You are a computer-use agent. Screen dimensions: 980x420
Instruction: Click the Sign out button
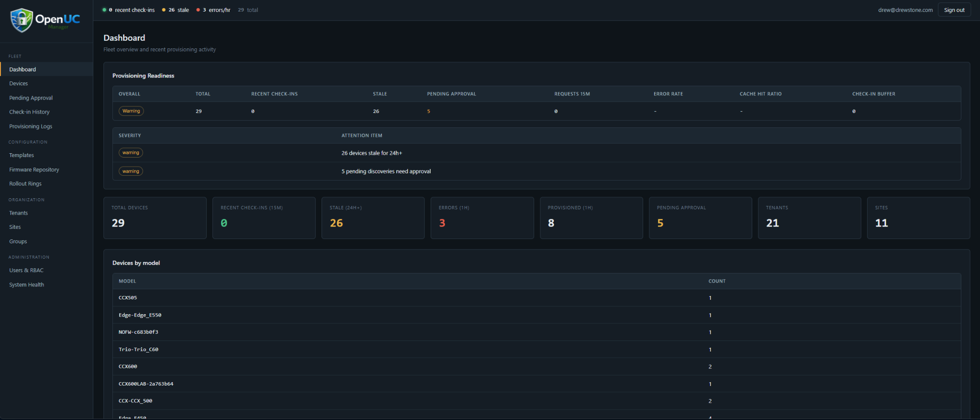tap(954, 10)
